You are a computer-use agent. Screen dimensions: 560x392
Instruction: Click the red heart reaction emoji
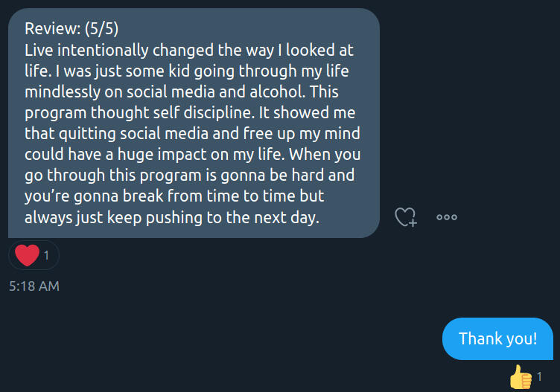[x=27, y=256]
